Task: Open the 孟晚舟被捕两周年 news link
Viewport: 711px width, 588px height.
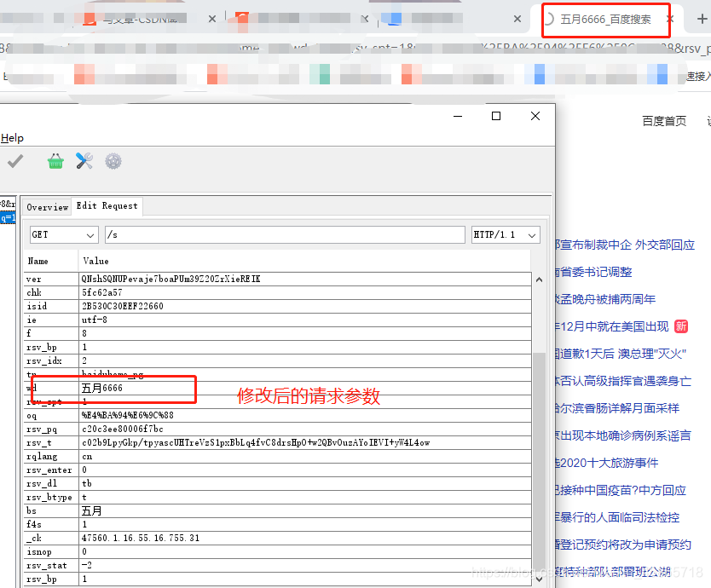Action: point(605,299)
